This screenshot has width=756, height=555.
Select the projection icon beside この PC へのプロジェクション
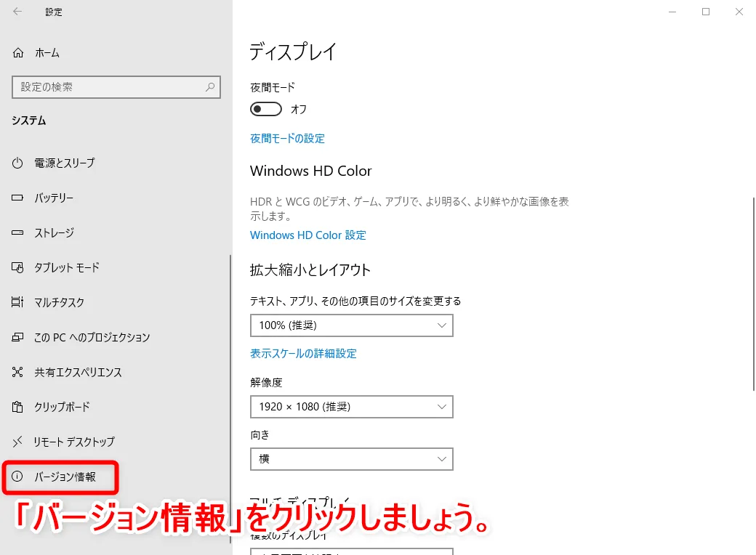click(17, 337)
